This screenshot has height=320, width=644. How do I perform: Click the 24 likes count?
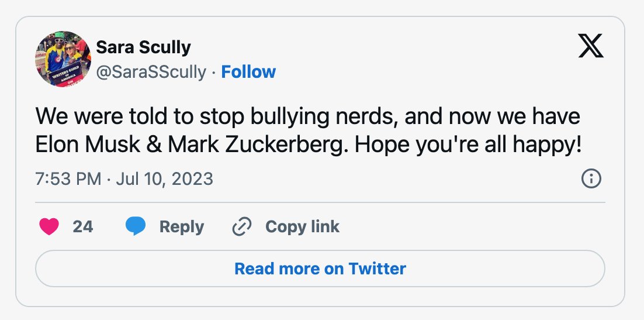83,226
